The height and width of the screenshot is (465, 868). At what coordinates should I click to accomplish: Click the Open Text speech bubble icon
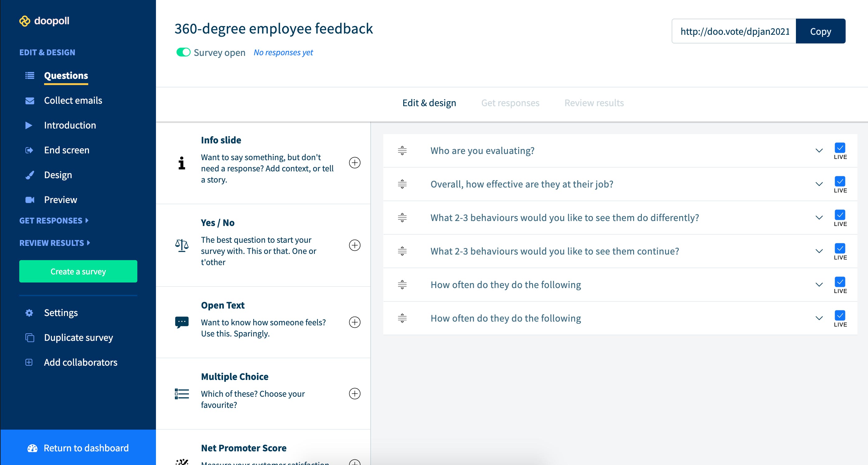[182, 322]
